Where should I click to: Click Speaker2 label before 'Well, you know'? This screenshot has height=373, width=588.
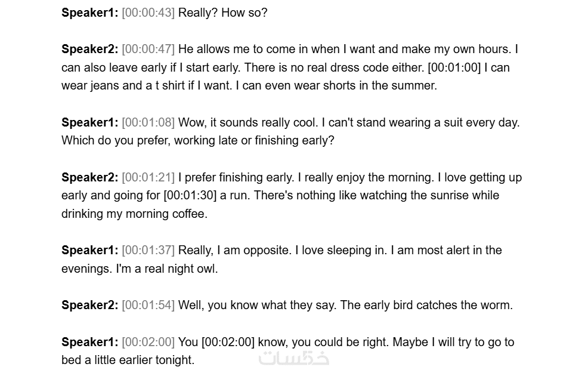coord(89,305)
